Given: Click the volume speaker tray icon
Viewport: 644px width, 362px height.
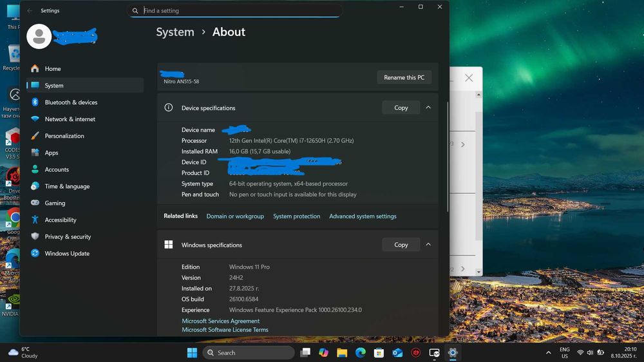Looking at the screenshot, I should coord(590,352).
